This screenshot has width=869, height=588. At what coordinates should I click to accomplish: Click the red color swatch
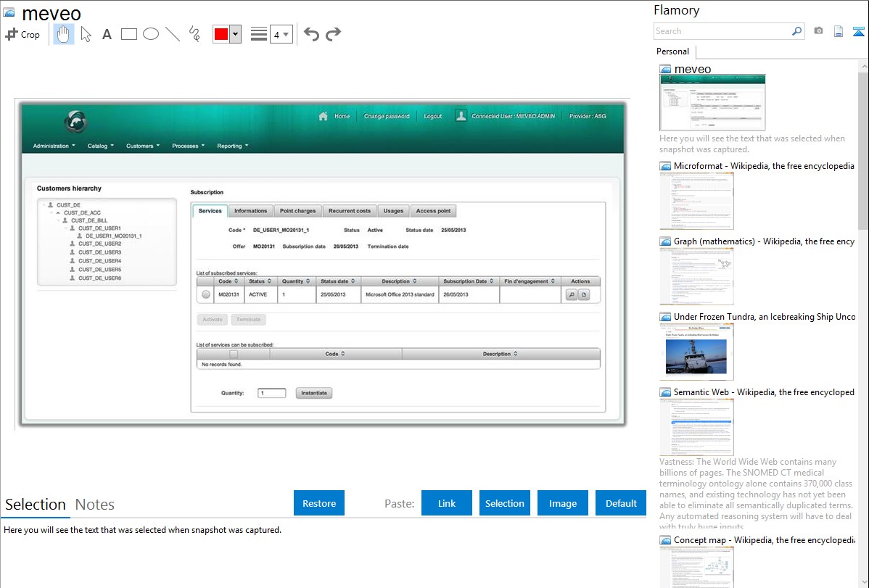click(221, 34)
